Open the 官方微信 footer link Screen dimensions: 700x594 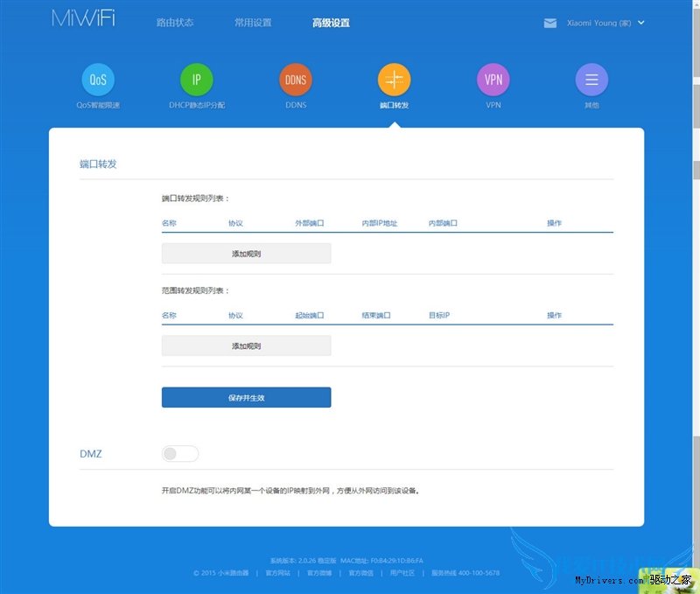[x=360, y=573]
